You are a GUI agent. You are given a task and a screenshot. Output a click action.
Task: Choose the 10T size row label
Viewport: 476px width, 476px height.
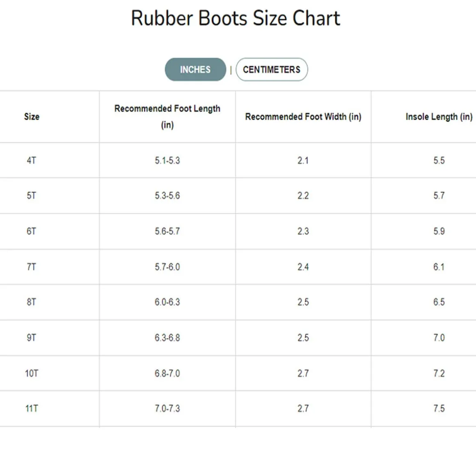(x=32, y=373)
